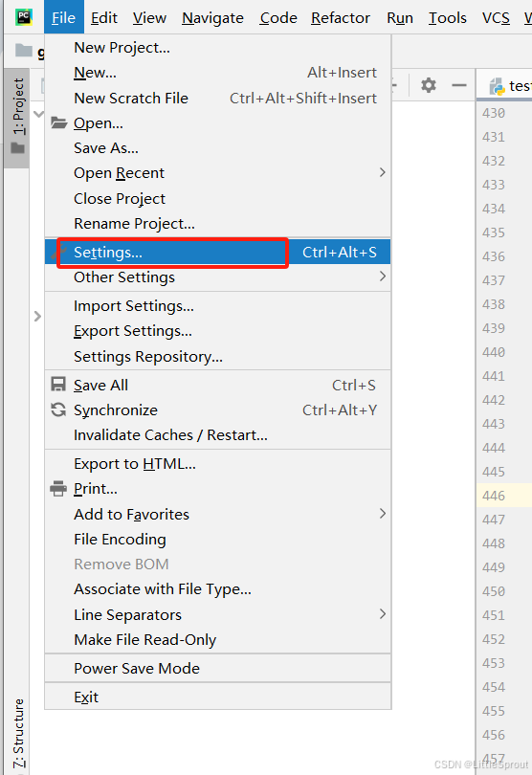Create a New Scratch File
The image size is (532, 775).
(x=217, y=98)
